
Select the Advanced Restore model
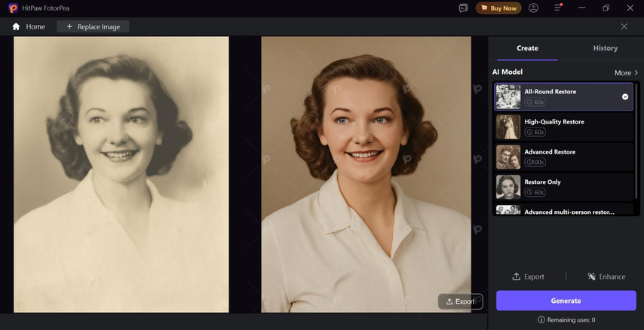tap(564, 157)
